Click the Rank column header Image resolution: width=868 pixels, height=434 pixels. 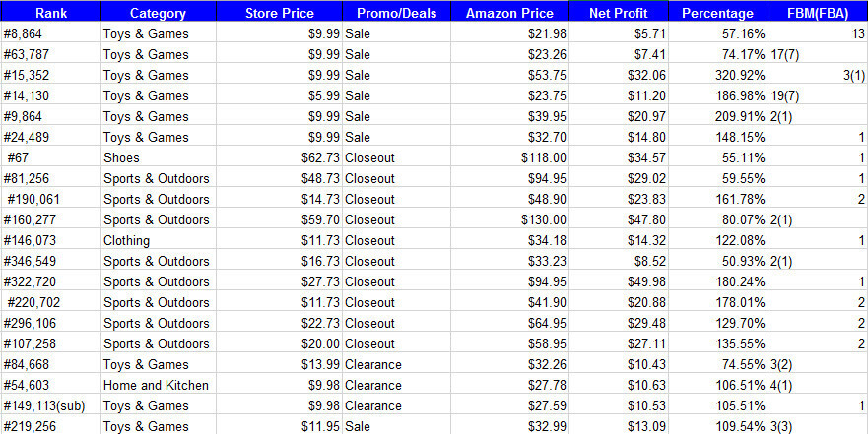click(x=50, y=14)
